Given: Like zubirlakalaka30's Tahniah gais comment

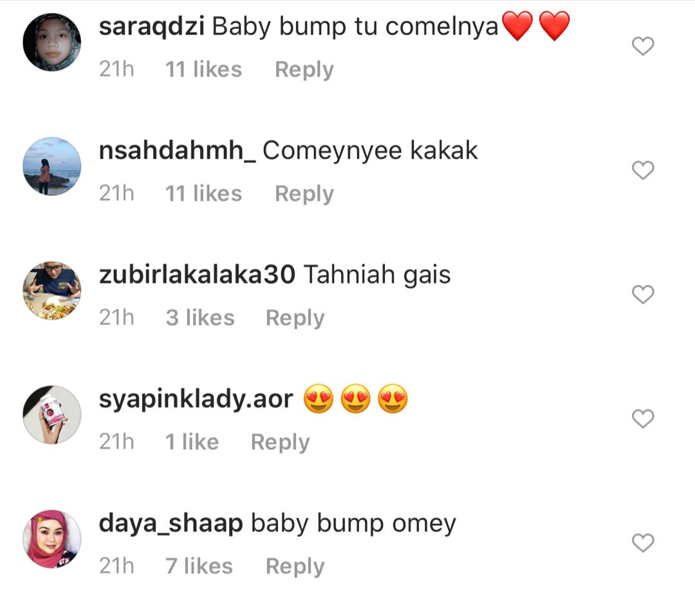Looking at the screenshot, I should (643, 294).
